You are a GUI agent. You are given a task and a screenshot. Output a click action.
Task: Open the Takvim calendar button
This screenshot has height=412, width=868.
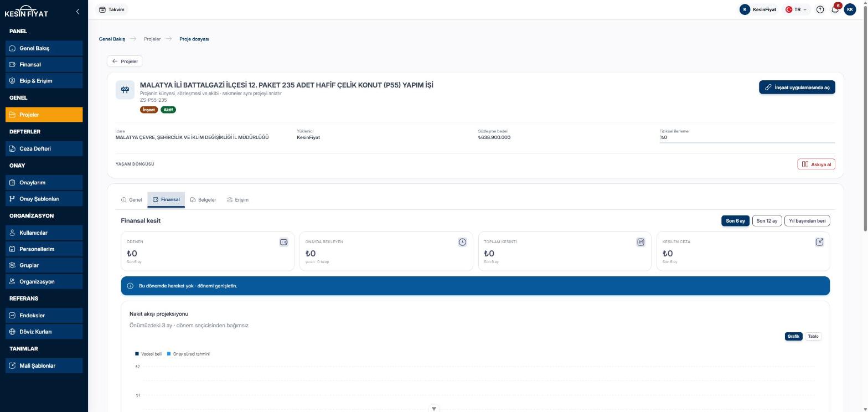click(x=112, y=9)
